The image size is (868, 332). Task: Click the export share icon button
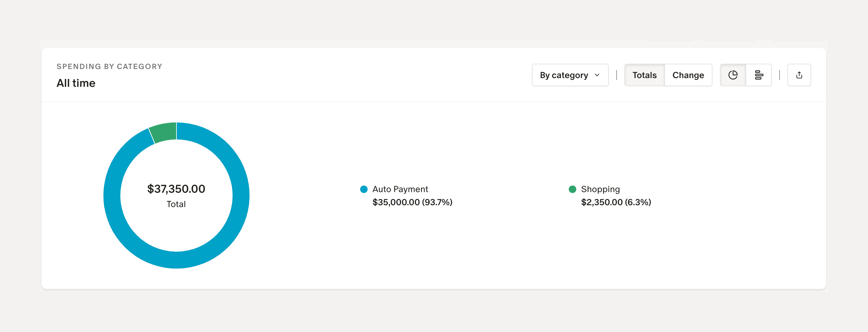pyautogui.click(x=799, y=75)
